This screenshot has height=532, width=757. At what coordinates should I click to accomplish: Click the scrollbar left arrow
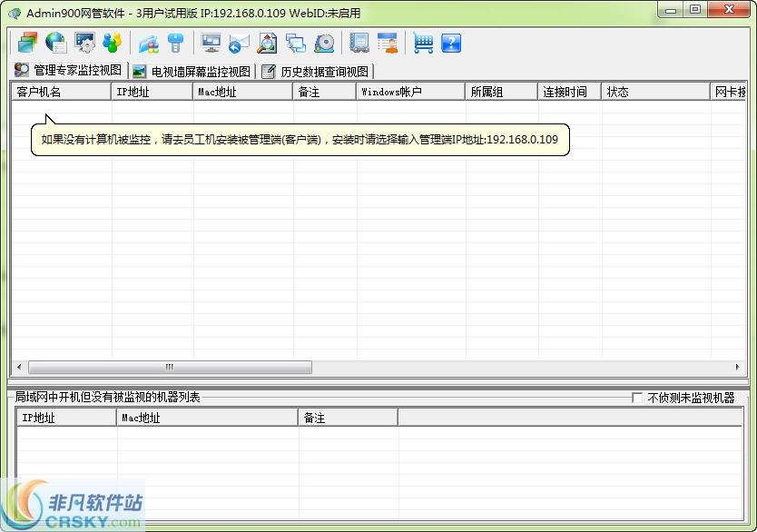[19, 367]
